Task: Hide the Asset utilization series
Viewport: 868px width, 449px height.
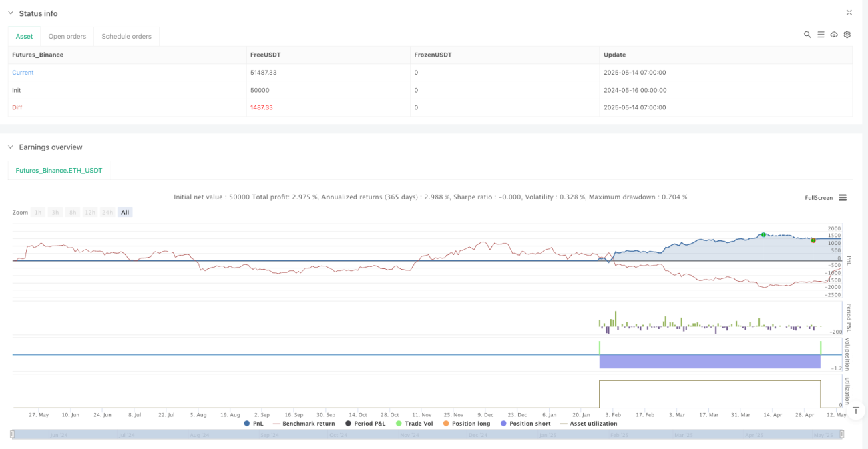Action: pyautogui.click(x=588, y=424)
